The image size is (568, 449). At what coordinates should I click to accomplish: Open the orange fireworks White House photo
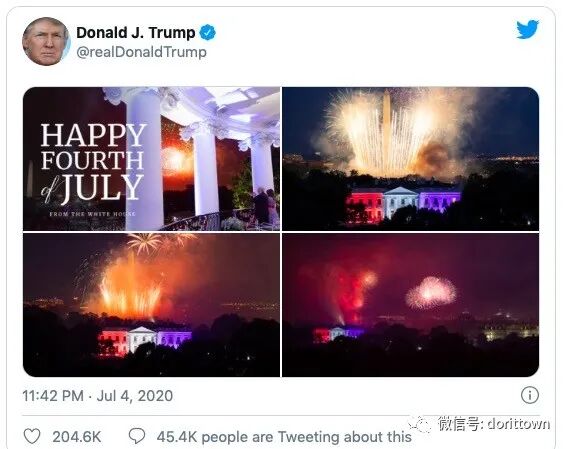click(x=151, y=305)
